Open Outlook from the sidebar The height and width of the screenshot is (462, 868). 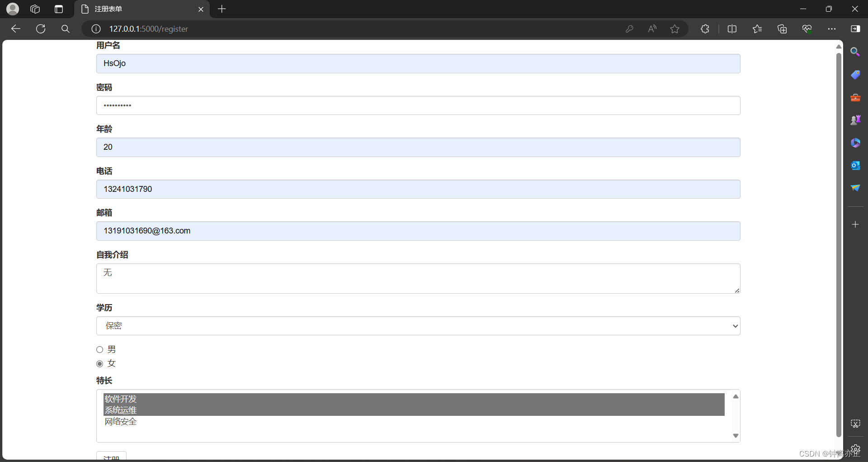(x=856, y=166)
